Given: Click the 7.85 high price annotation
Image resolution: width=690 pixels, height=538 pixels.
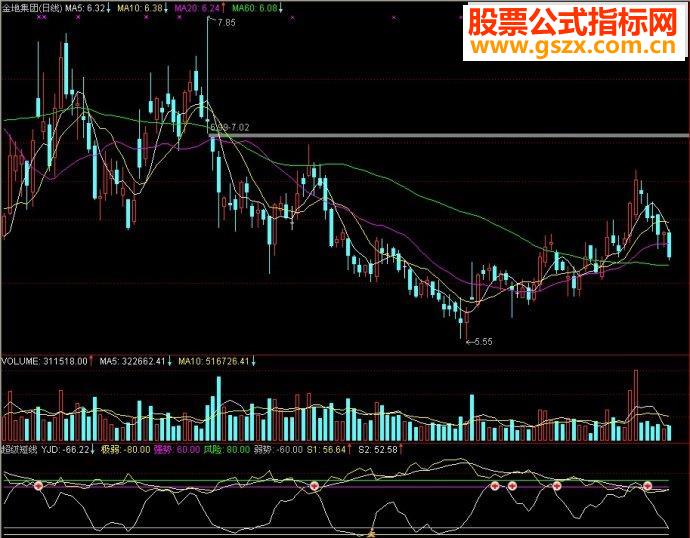Looking at the screenshot, I should pyautogui.click(x=226, y=22).
